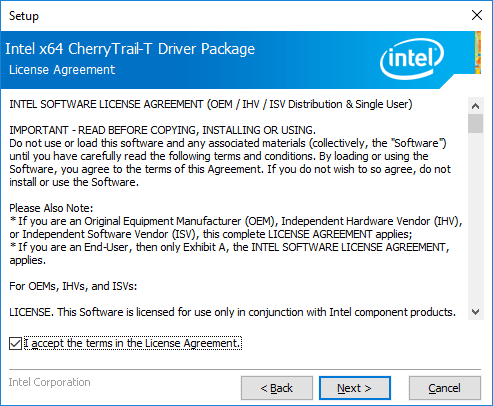Click the INTEL SOFTWARE LICENSE AGREEMENT title line
The image size is (493, 406).
click(x=211, y=104)
